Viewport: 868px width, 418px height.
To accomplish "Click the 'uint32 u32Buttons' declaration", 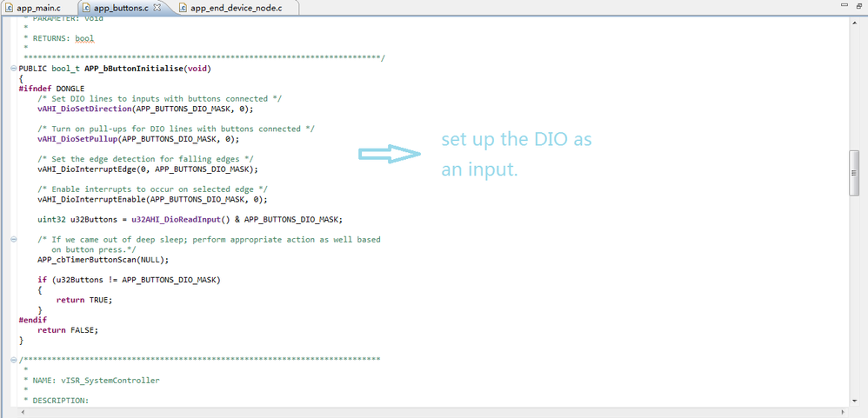I will click(x=190, y=220).
